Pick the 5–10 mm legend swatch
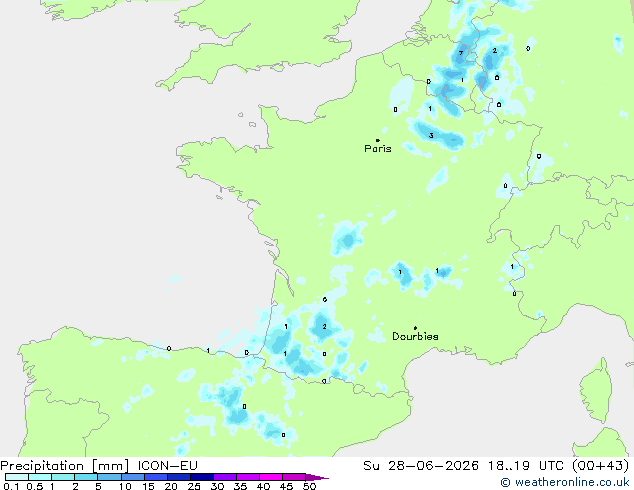This screenshot has height=490, width=634. [109, 477]
